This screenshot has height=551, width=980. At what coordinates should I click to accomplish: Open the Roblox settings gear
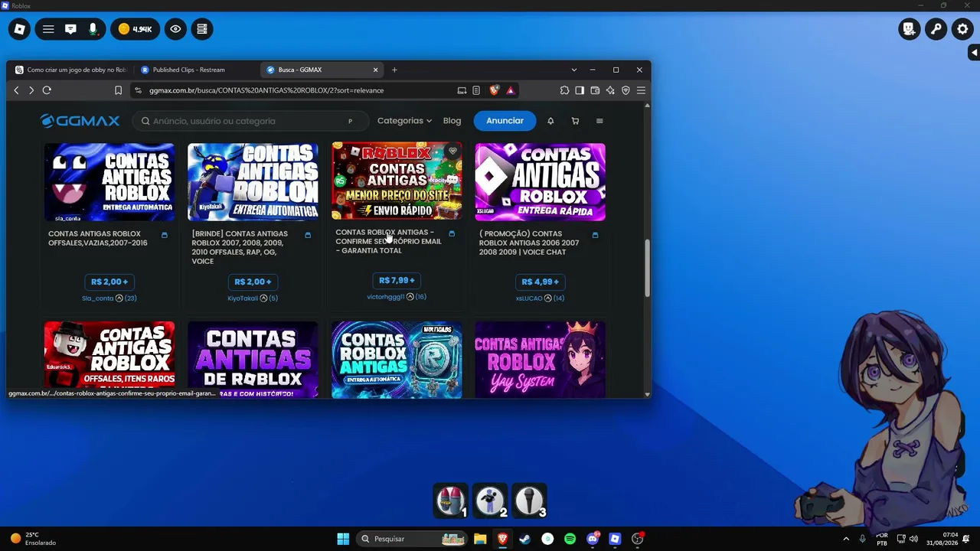(963, 29)
